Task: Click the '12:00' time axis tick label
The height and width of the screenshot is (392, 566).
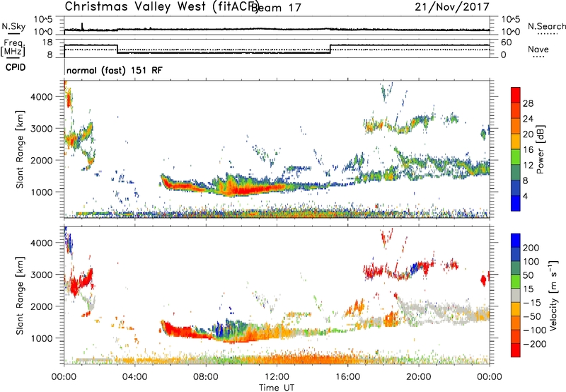Action: [x=277, y=377]
